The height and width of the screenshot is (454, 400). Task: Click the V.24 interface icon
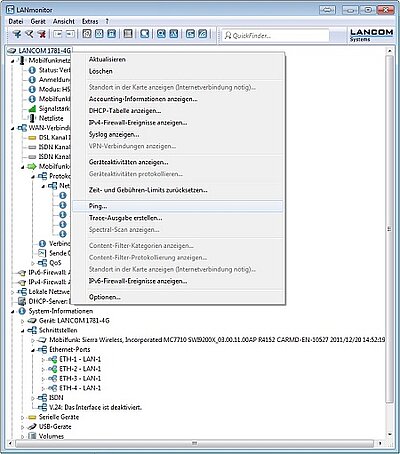coord(42,407)
